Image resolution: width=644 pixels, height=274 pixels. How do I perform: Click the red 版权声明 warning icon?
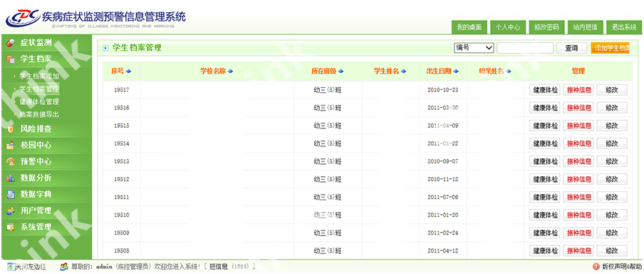597,267
